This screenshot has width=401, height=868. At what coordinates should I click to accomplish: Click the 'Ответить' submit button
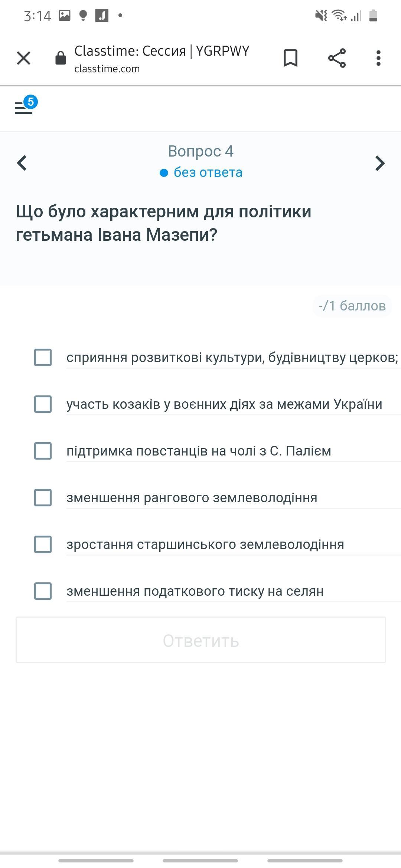tap(201, 640)
